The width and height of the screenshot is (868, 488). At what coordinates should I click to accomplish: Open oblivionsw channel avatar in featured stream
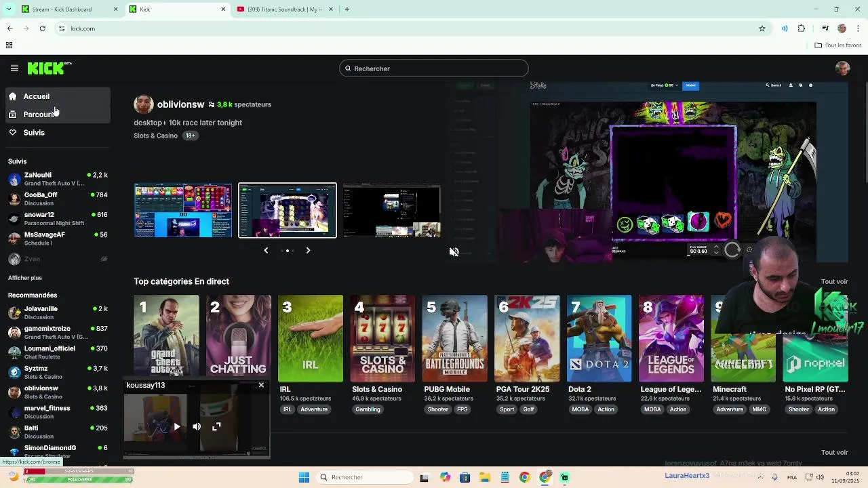(143, 104)
